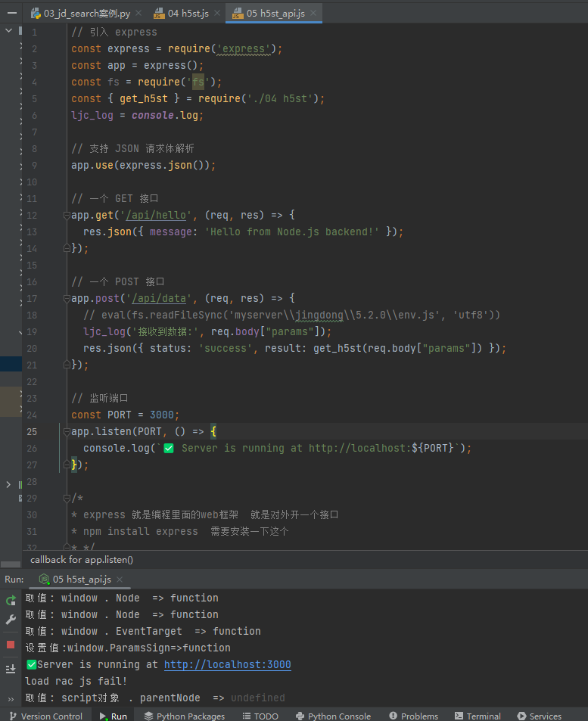Image resolution: width=588 pixels, height=721 pixels.
Task: Click the 'Hello from Node.js backend!' string
Action: pos(291,232)
